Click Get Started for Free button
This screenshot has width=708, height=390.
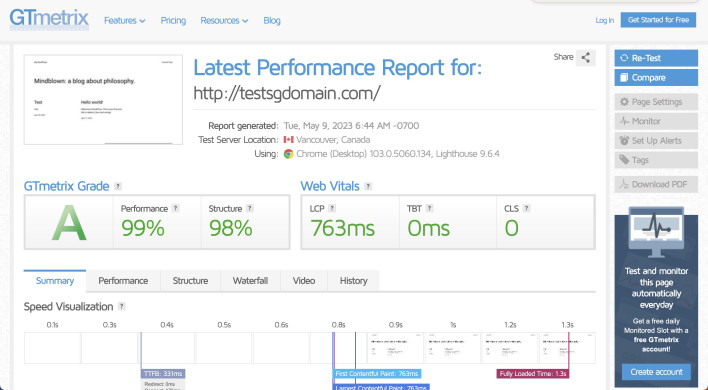click(658, 20)
